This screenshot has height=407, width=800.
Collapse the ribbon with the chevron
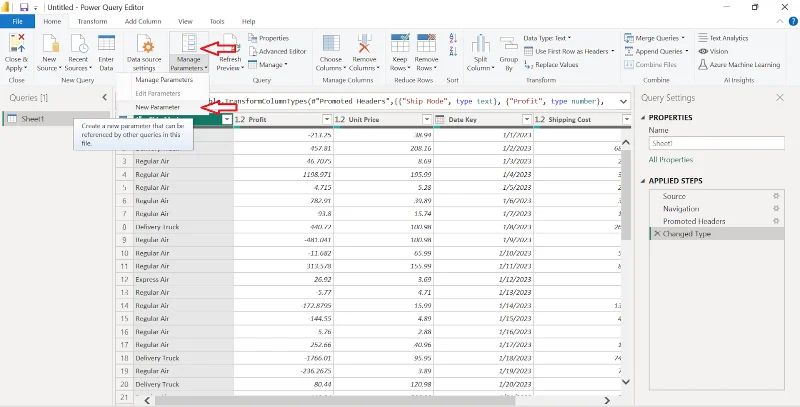[x=779, y=21]
